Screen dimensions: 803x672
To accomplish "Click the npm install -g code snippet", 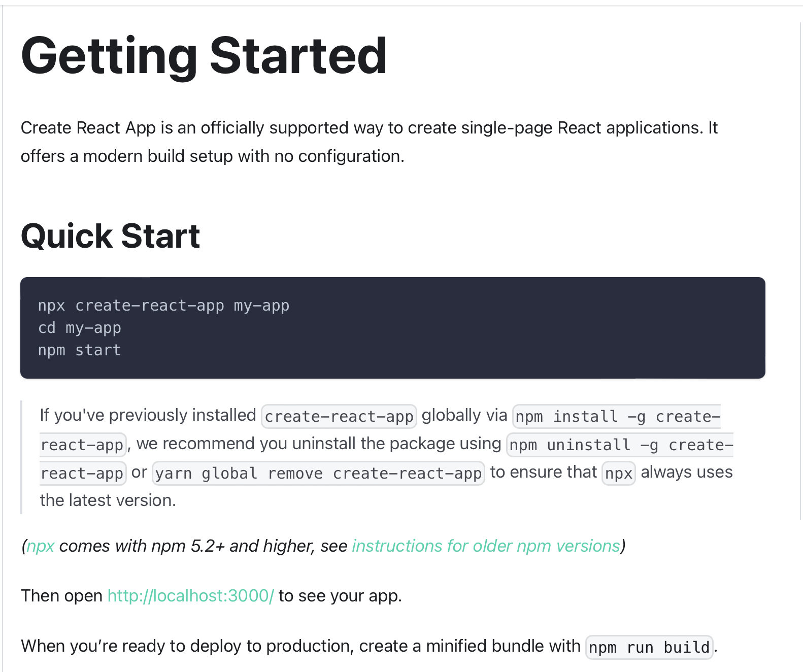I will pyautogui.click(x=618, y=416).
